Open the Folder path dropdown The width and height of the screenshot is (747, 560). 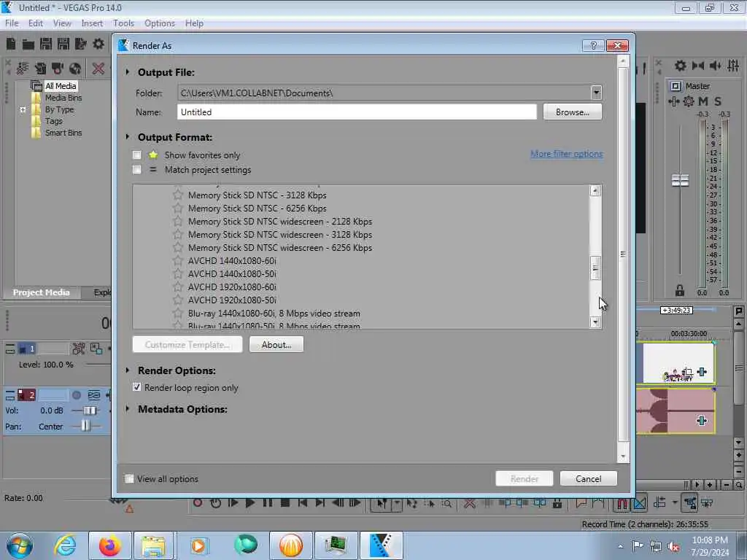pyautogui.click(x=596, y=93)
